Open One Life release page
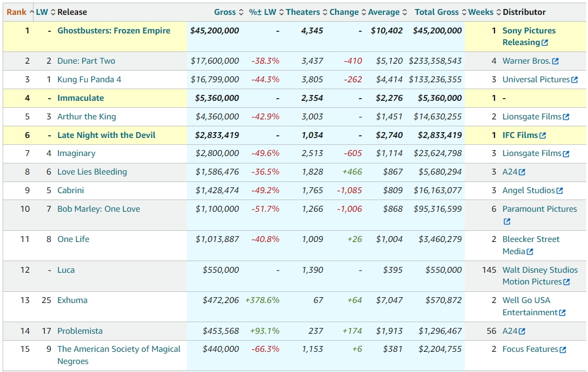 [x=73, y=239]
